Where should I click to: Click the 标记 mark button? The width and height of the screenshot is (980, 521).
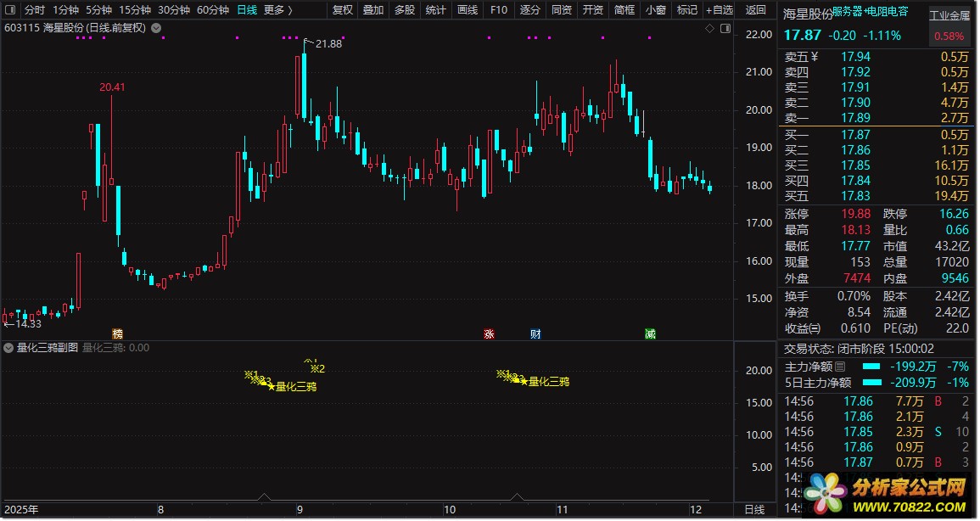tap(687, 10)
